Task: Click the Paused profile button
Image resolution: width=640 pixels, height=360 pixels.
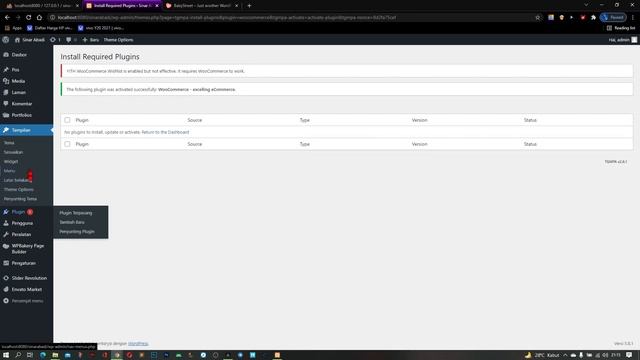Action: click(x=613, y=18)
